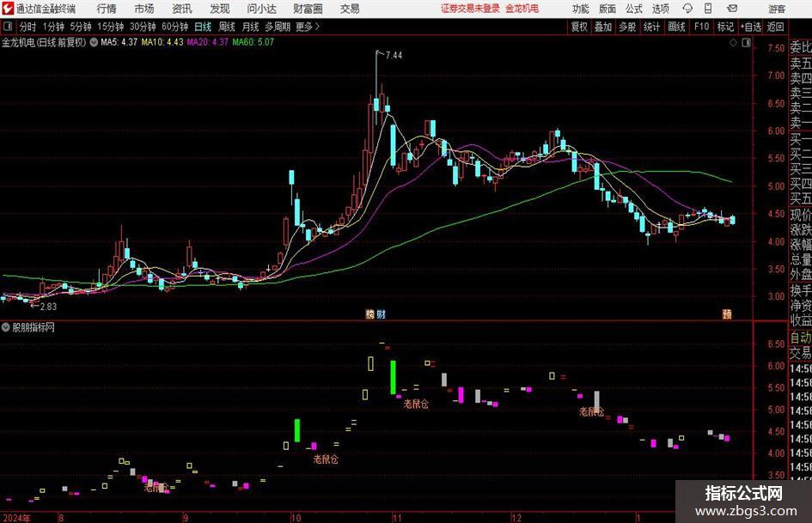
Task: Click the MA20: 4.37 indicator value
Action: [x=208, y=42]
